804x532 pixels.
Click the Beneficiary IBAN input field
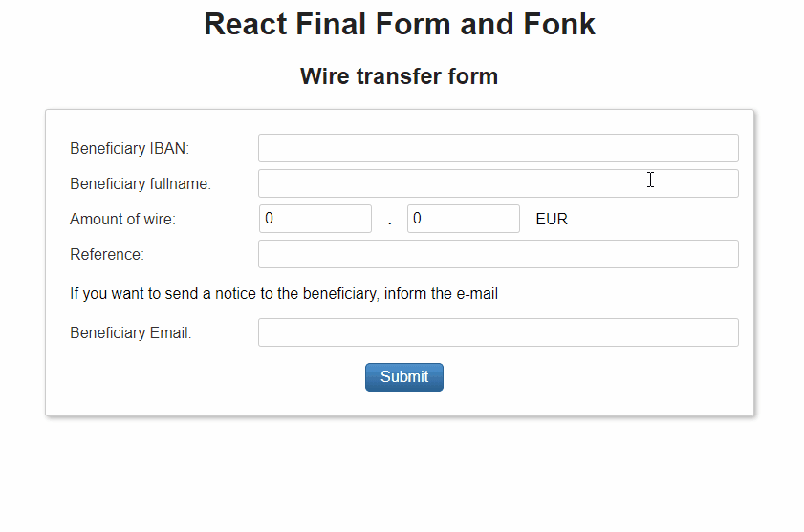pyautogui.click(x=498, y=148)
